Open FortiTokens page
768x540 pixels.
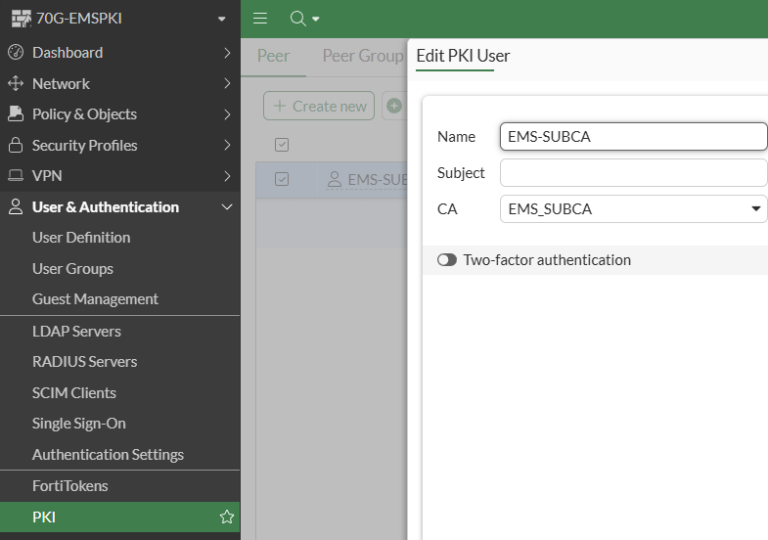click(x=70, y=486)
